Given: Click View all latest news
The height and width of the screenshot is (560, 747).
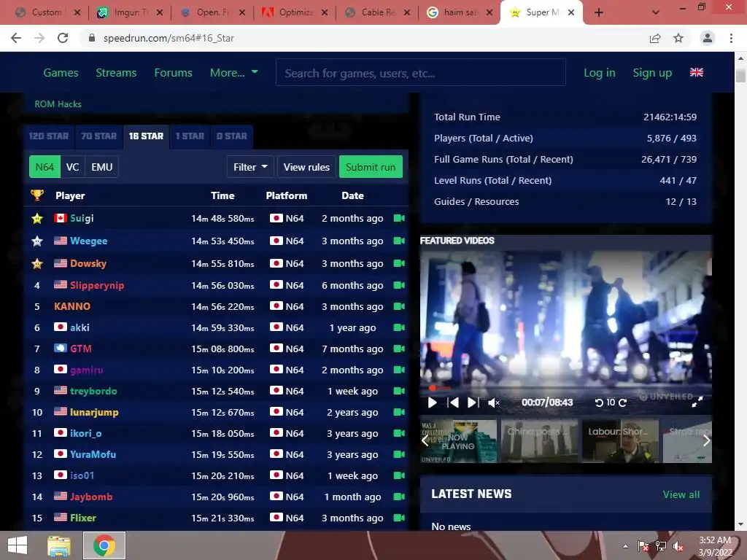Looking at the screenshot, I should click(681, 494).
